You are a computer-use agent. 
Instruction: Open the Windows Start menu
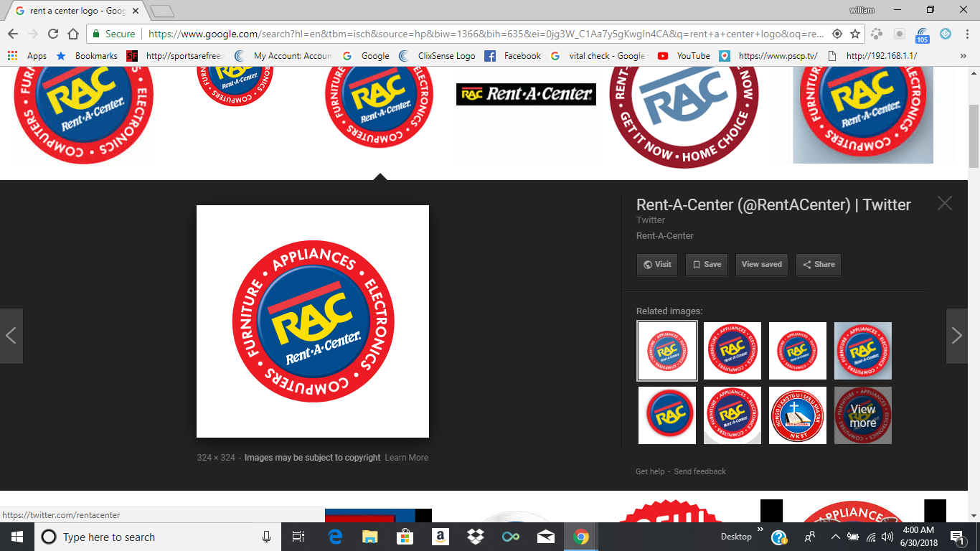[17, 537]
